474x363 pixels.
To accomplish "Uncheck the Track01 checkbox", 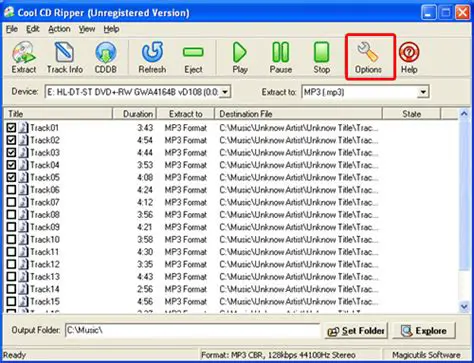I will pos(11,128).
